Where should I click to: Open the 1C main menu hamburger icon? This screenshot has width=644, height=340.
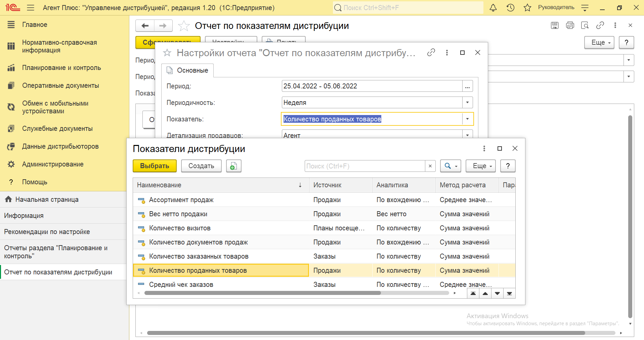(31, 8)
